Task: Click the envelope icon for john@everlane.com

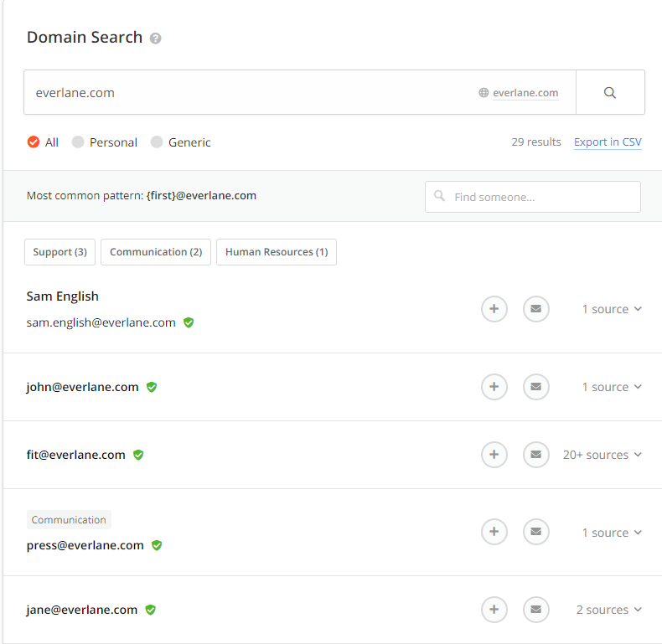Action: 535,387
